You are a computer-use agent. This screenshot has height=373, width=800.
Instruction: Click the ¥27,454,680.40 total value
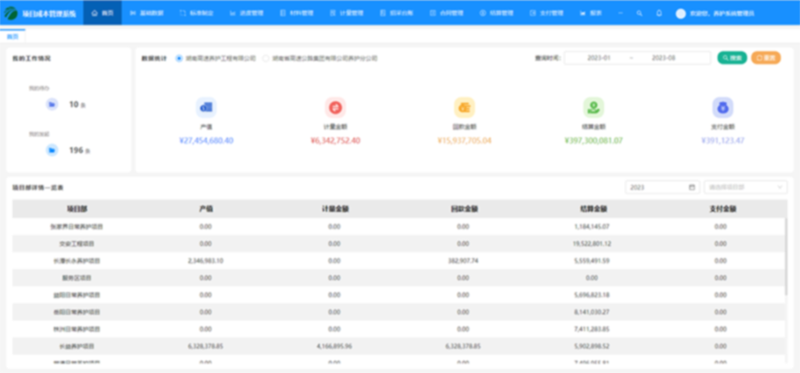pyautogui.click(x=206, y=140)
